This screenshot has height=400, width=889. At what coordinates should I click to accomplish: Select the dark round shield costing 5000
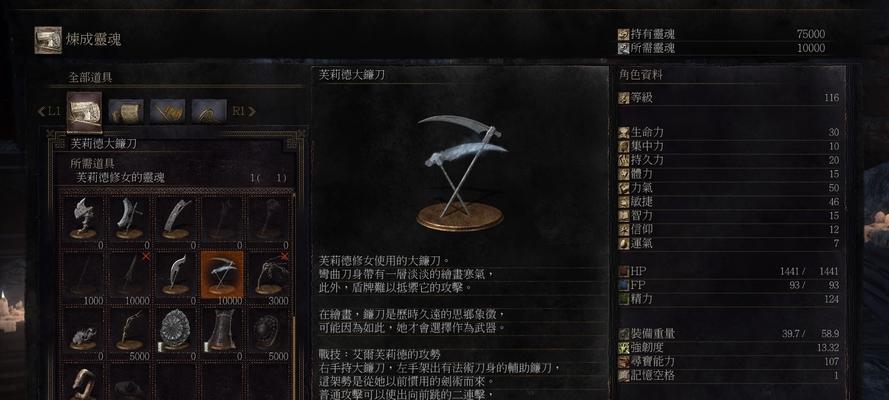click(268, 331)
